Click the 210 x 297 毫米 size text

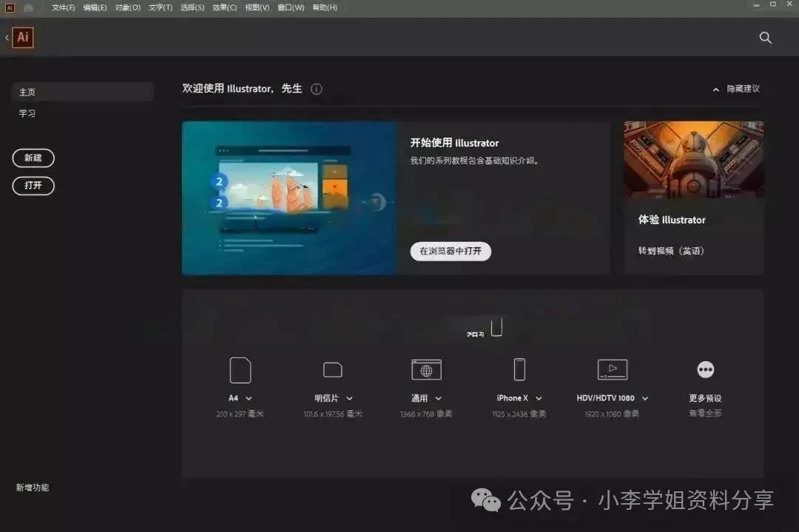240,414
